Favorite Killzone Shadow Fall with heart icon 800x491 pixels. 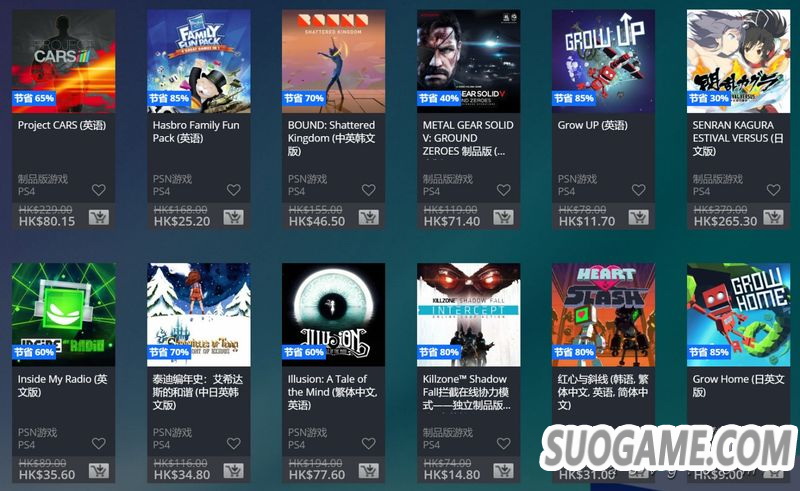coord(504,444)
